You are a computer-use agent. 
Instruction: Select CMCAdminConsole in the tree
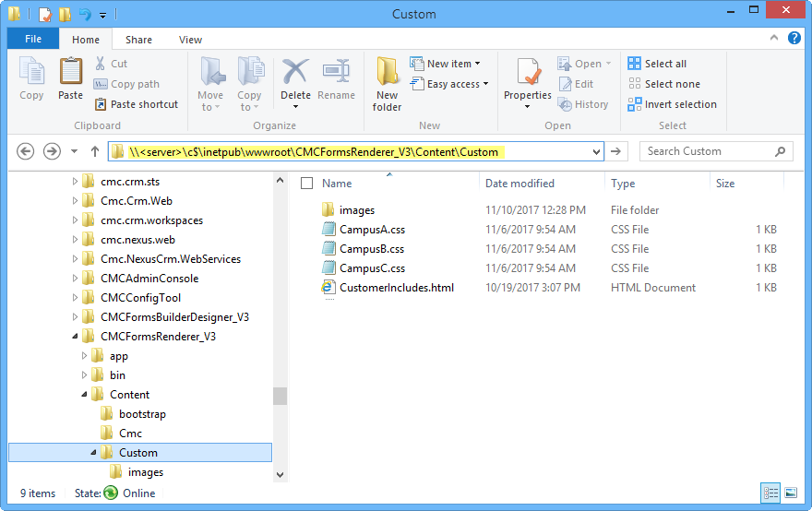tap(149, 279)
